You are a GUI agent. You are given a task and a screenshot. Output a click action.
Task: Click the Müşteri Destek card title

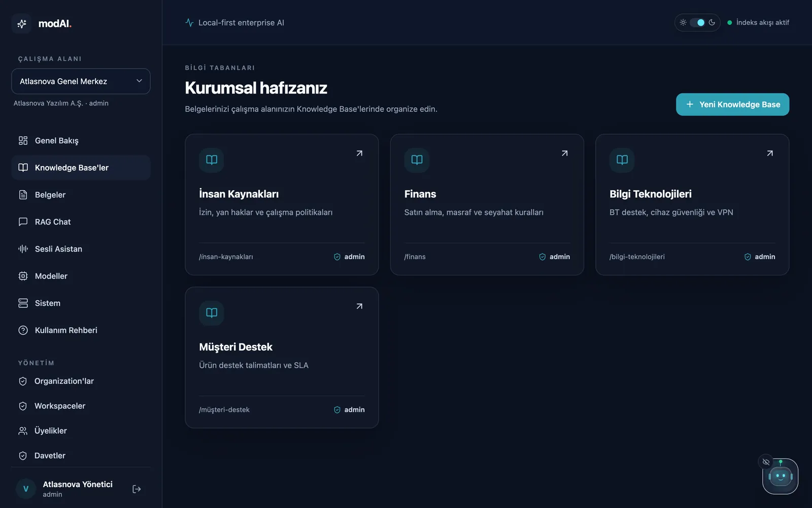coord(236,347)
